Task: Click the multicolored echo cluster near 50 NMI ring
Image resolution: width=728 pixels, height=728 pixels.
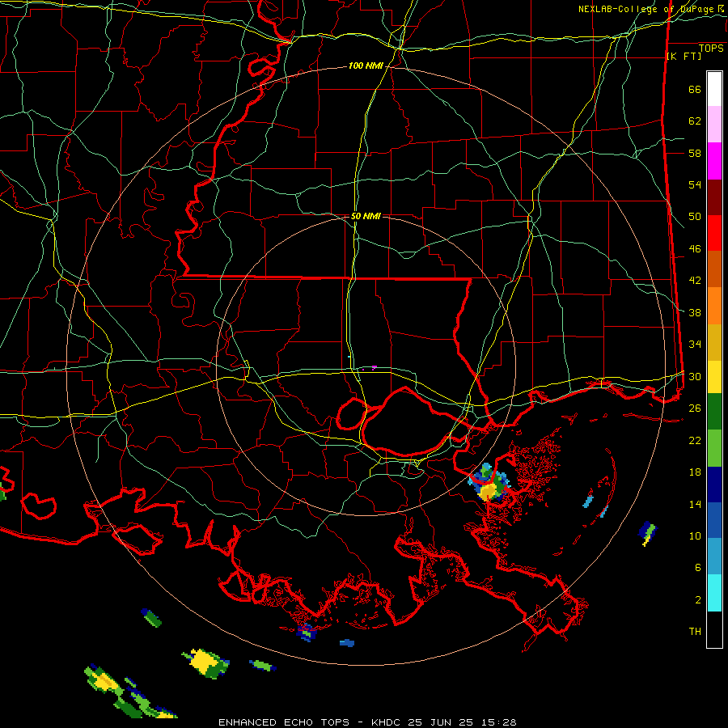Action: point(489,483)
